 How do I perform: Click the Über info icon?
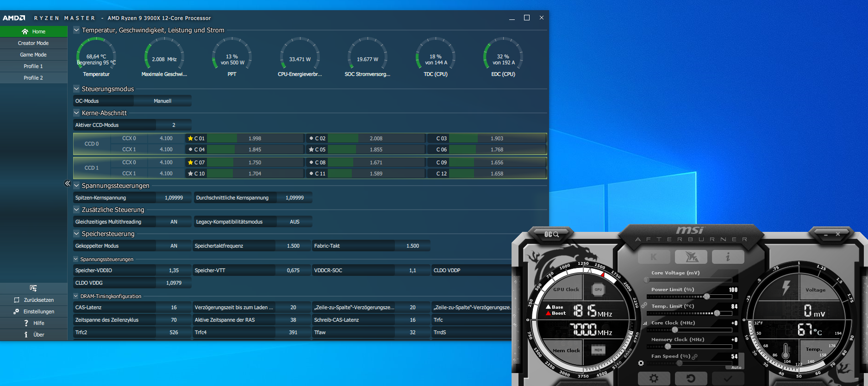26,335
